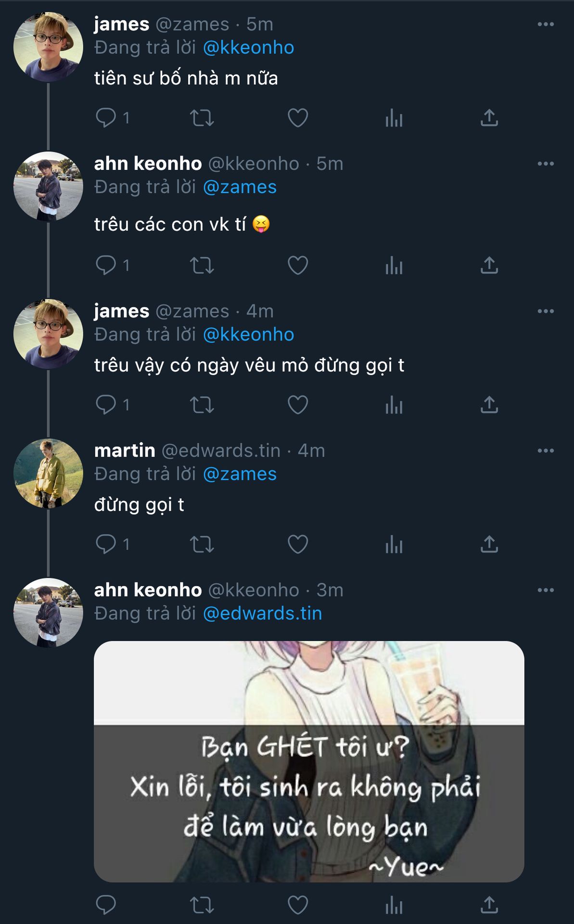Retweet ahn keonho's "trêu các con" tweet
Screen dimensions: 574x924
click(x=202, y=265)
